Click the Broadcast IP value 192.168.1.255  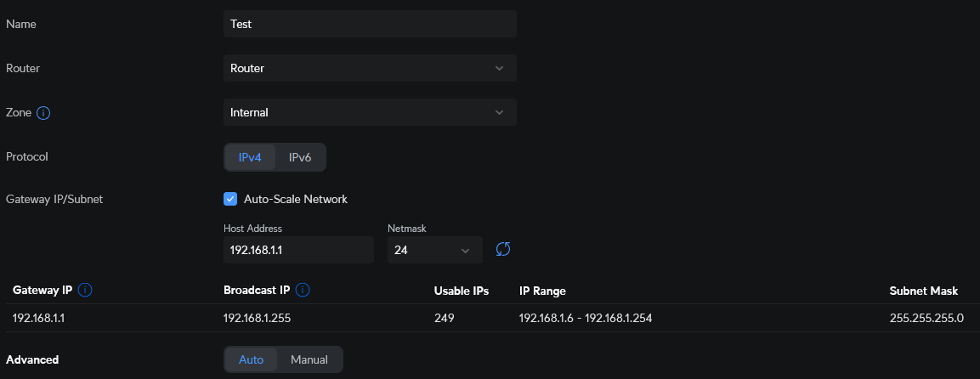pos(260,318)
